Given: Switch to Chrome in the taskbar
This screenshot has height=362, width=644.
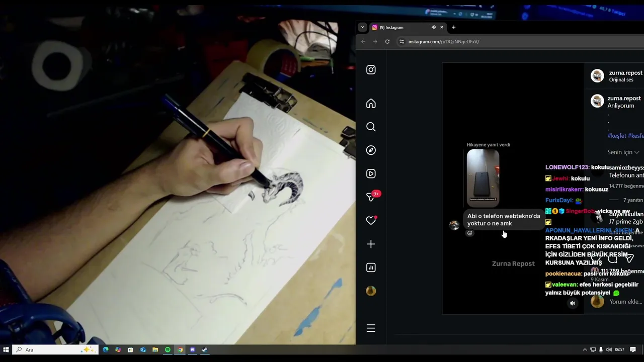Looking at the screenshot, I should (x=180, y=349).
